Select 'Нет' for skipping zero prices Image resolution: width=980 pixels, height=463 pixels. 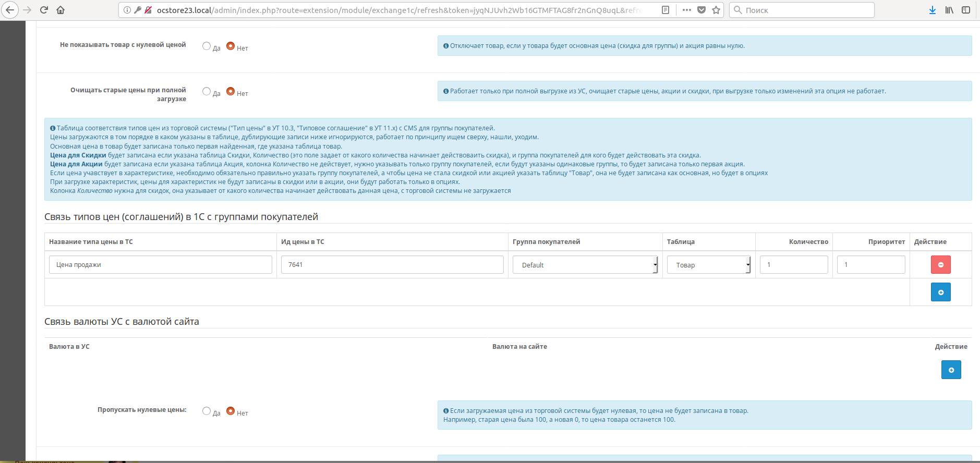point(231,411)
